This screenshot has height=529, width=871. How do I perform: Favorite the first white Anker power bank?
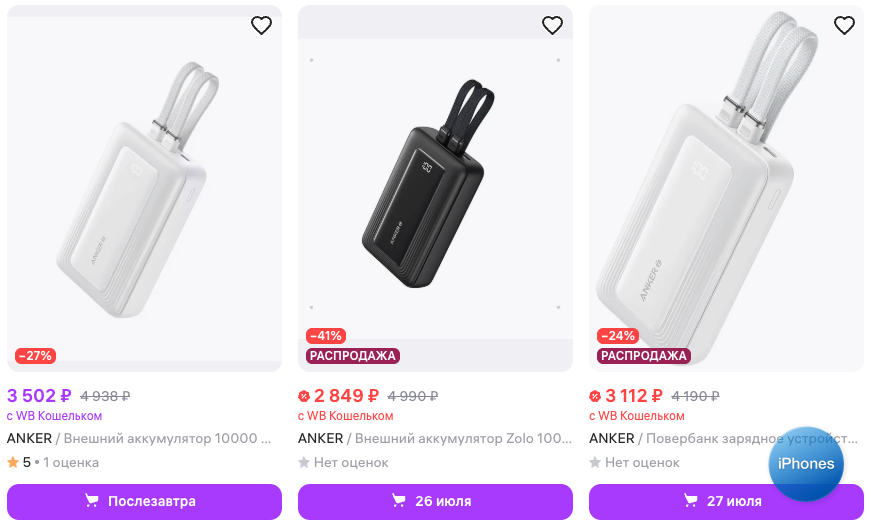click(261, 26)
